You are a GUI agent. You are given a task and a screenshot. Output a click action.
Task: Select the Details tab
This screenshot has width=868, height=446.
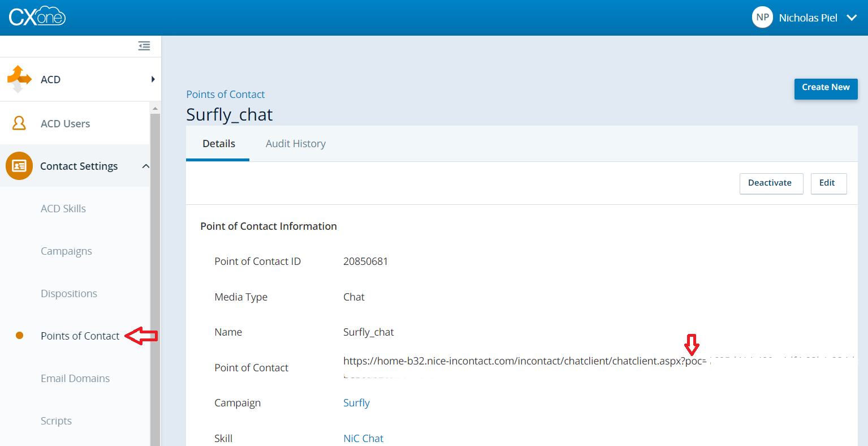(x=218, y=144)
